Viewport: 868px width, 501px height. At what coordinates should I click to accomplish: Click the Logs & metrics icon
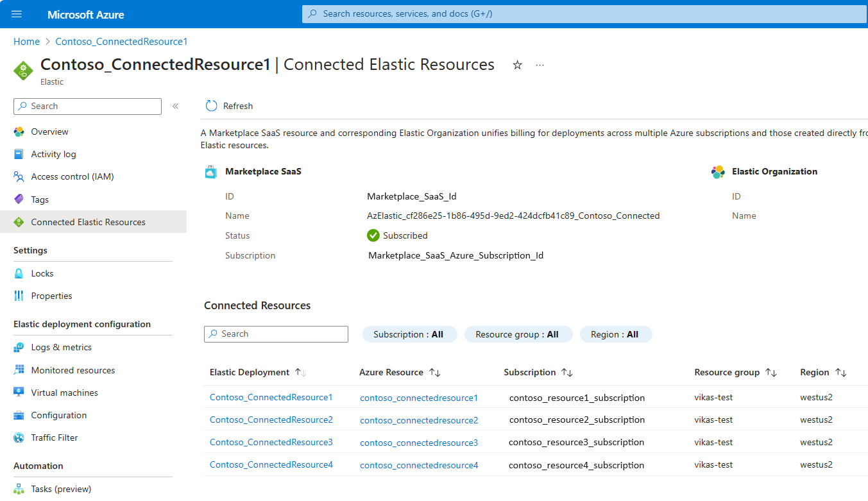pos(19,347)
